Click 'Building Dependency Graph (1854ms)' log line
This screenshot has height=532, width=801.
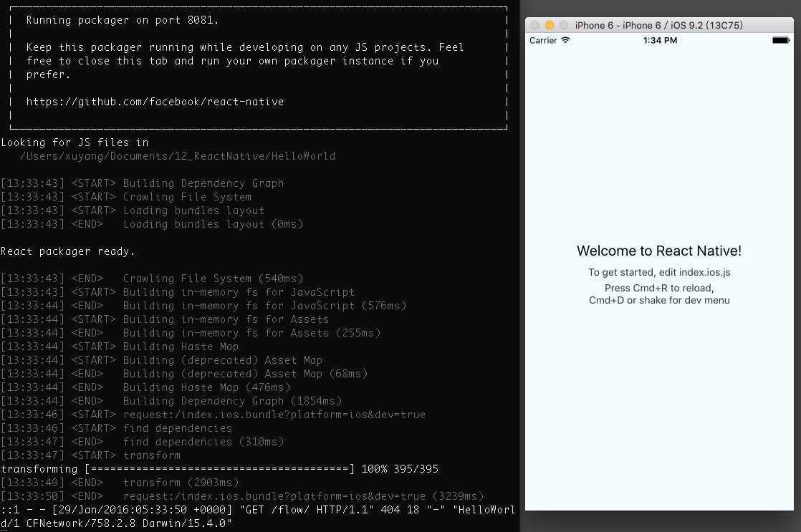tap(172, 401)
